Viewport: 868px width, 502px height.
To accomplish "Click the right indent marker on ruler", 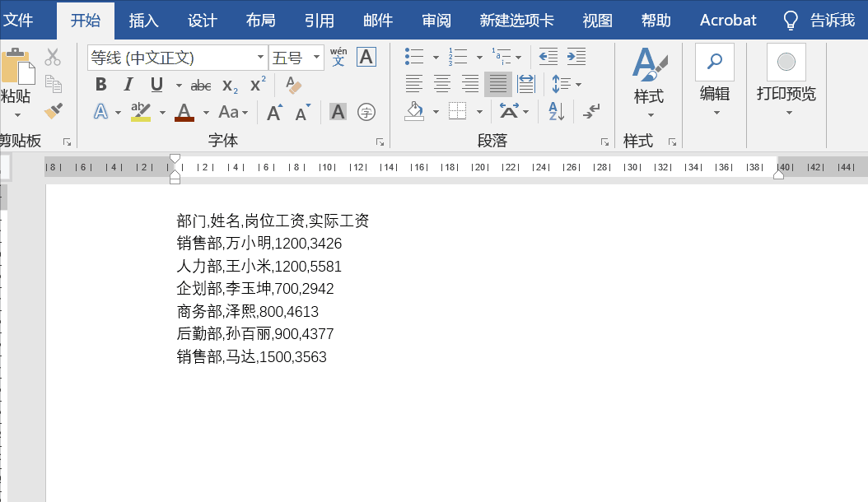I will click(778, 174).
